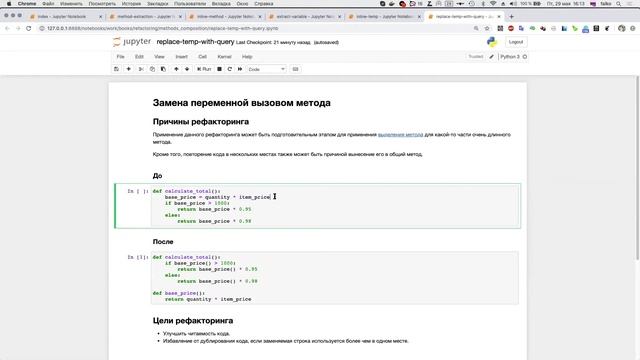Cut selected cells with scissors icon
Image resolution: width=640 pixels, height=360 pixels.
tap(141, 69)
